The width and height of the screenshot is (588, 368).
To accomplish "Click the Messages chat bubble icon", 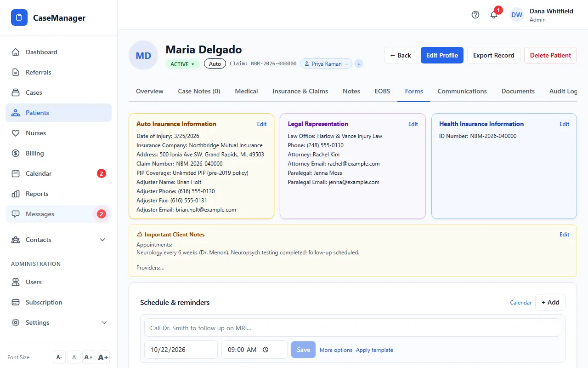I will (16, 214).
